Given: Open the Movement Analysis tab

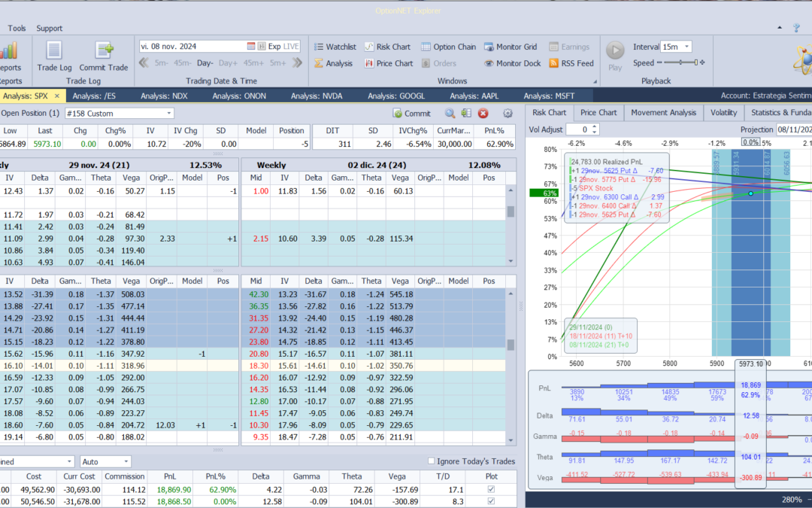Looking at the screenshot, I should coord(663,113).
